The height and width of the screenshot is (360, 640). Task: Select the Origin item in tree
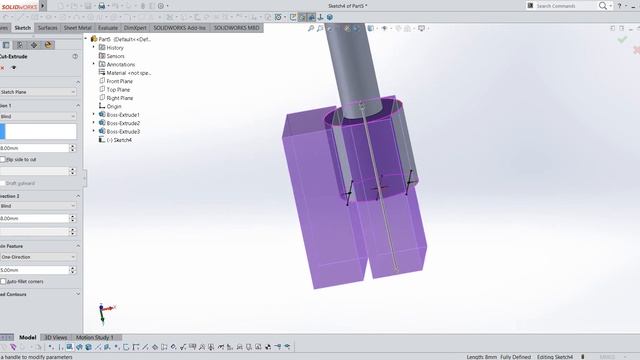tap(110, 106)
